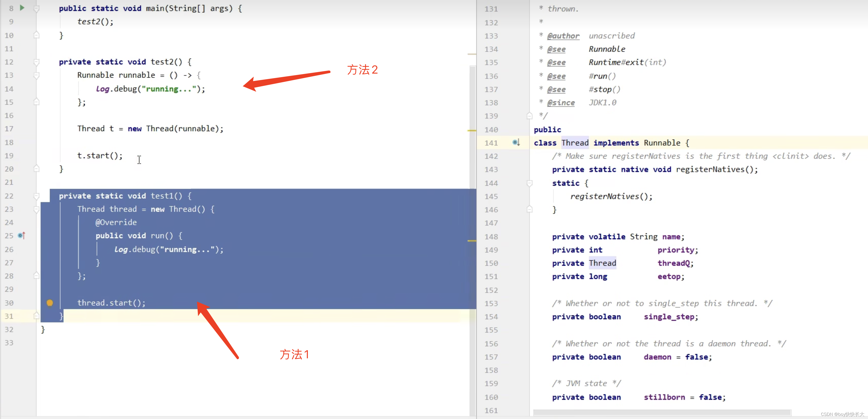The width and height of the screenshot is (868, 419).
Task: Click line number 31 in left gutter
Action: click(9, 316)
